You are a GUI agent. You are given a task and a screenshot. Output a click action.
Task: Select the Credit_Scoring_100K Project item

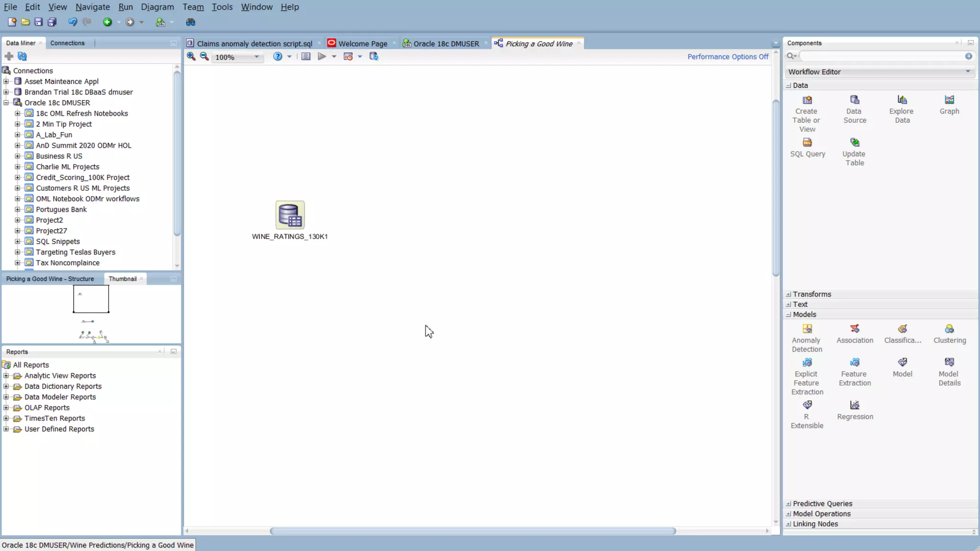point(83,177)
